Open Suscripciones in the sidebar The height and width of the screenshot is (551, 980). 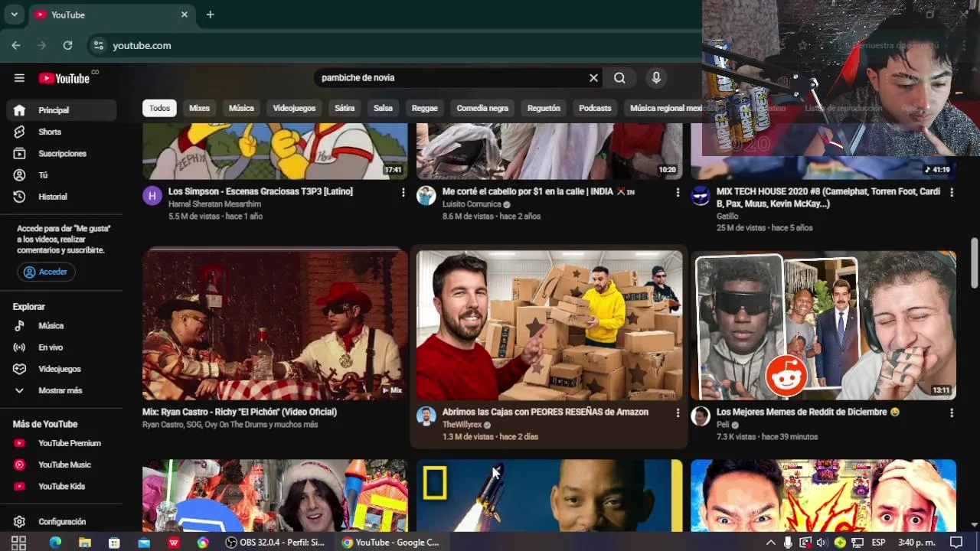[62, 154]
